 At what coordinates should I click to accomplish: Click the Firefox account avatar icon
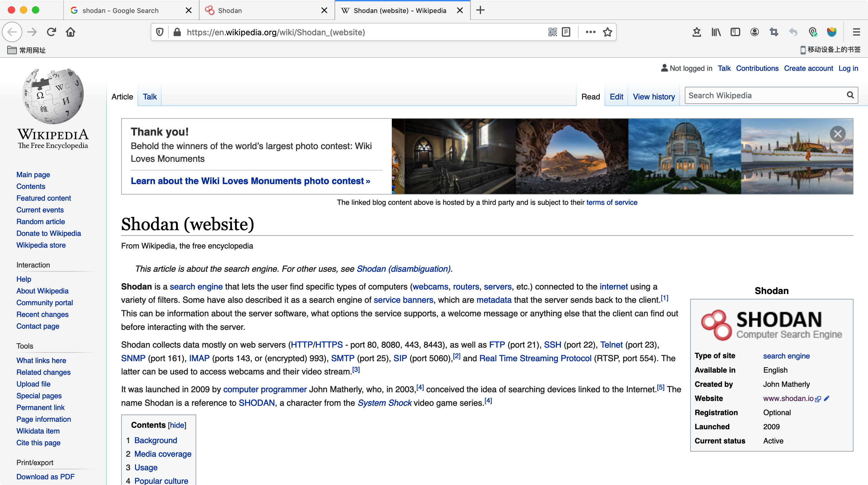coord(754,32)
